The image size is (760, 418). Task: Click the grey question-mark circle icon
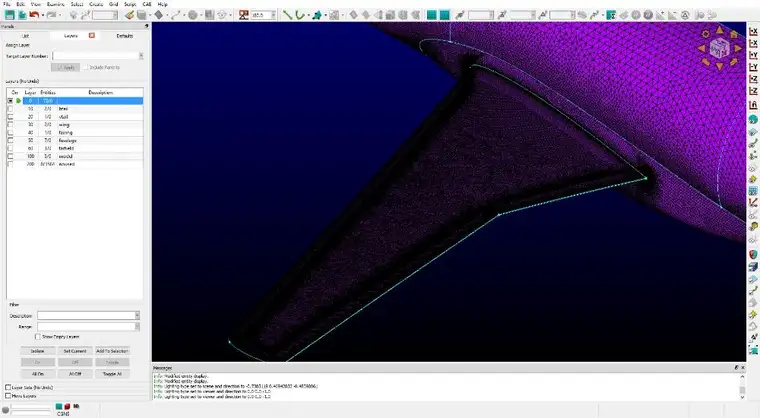pyautogui.click(x=648, y=15)
